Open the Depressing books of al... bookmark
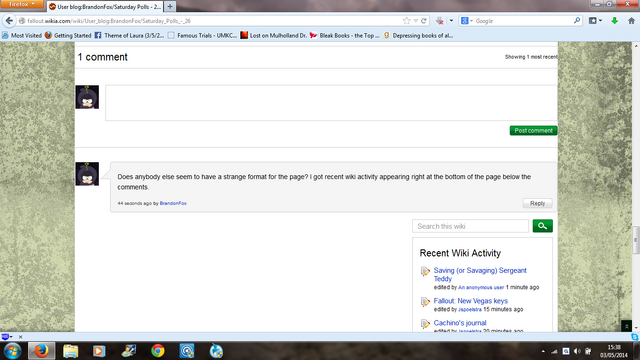640x360 pixels. point(418,36)
